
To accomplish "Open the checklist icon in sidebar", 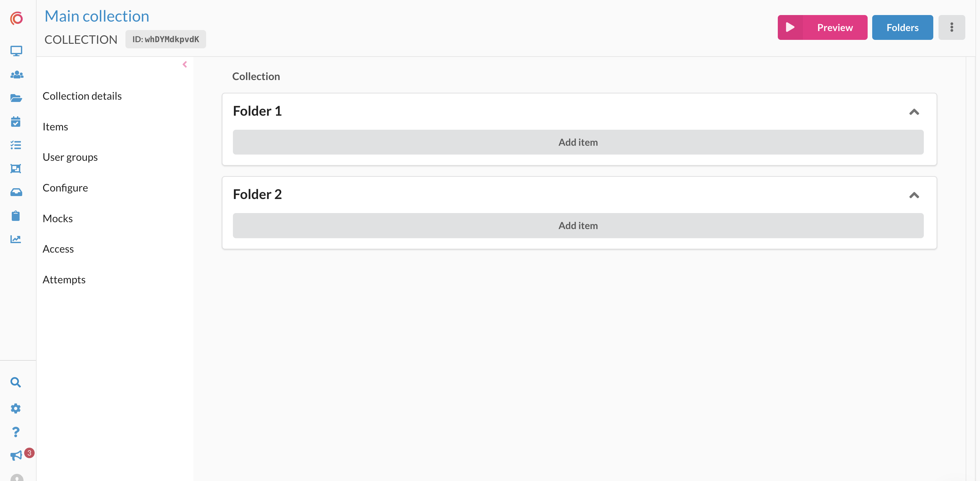I will pyautogui.click(x=16, y=145).
